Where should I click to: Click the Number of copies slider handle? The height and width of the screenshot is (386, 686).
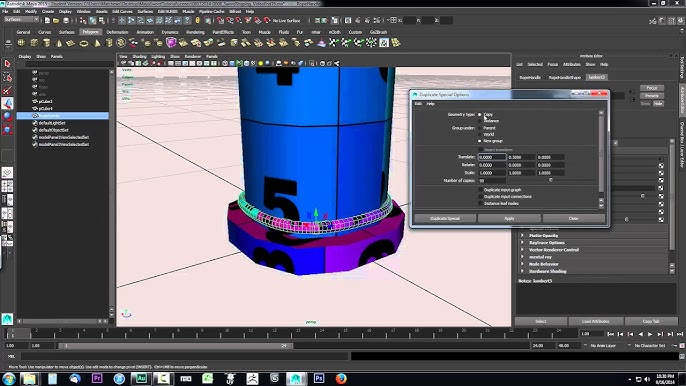551,180
